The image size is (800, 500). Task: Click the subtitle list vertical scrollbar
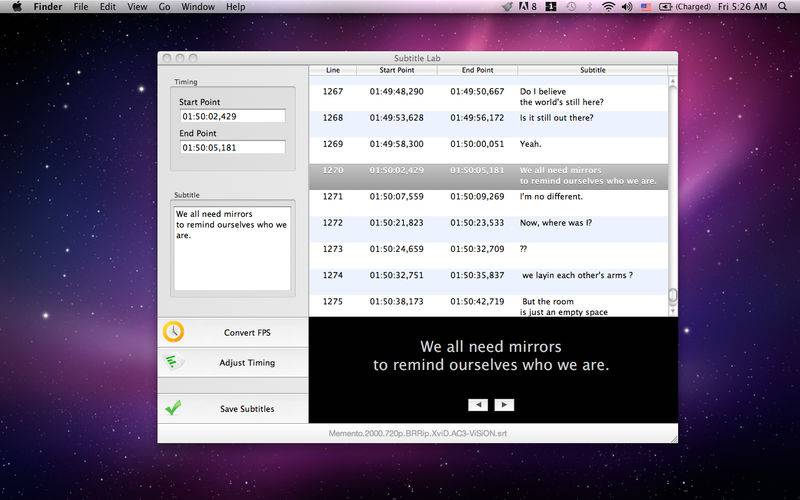[673, 190]
